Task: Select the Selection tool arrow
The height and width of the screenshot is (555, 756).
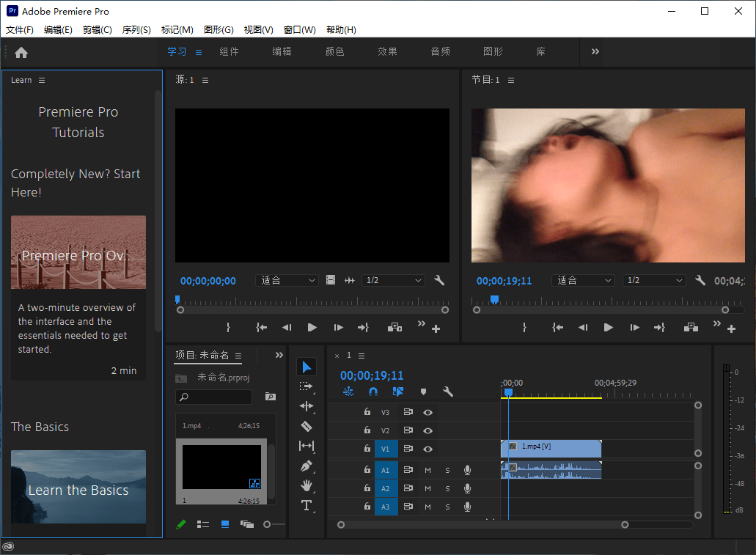Action: (x=307, y=367)
